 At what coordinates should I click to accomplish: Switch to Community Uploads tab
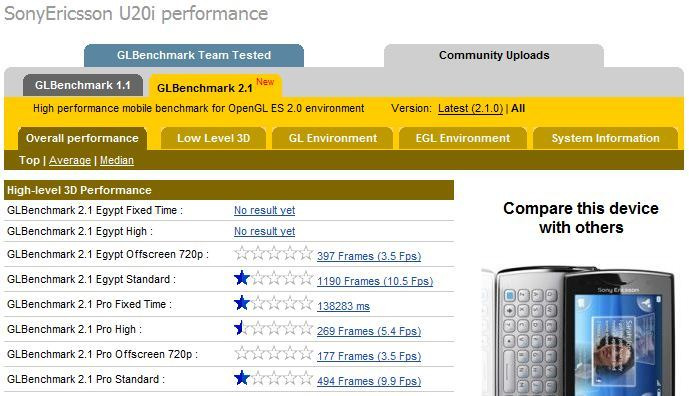[494, 55]
